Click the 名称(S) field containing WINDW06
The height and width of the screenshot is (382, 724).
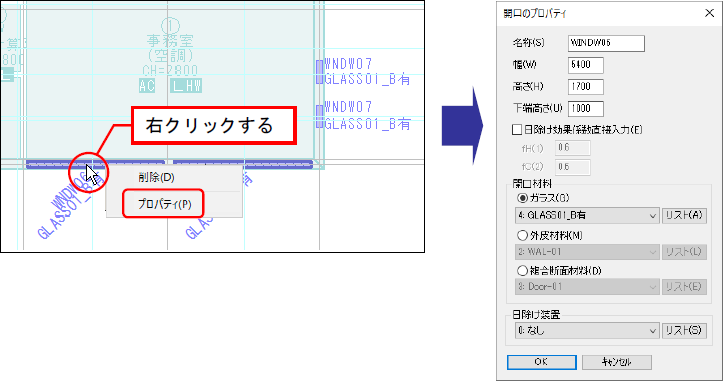[x=606, y=43]
